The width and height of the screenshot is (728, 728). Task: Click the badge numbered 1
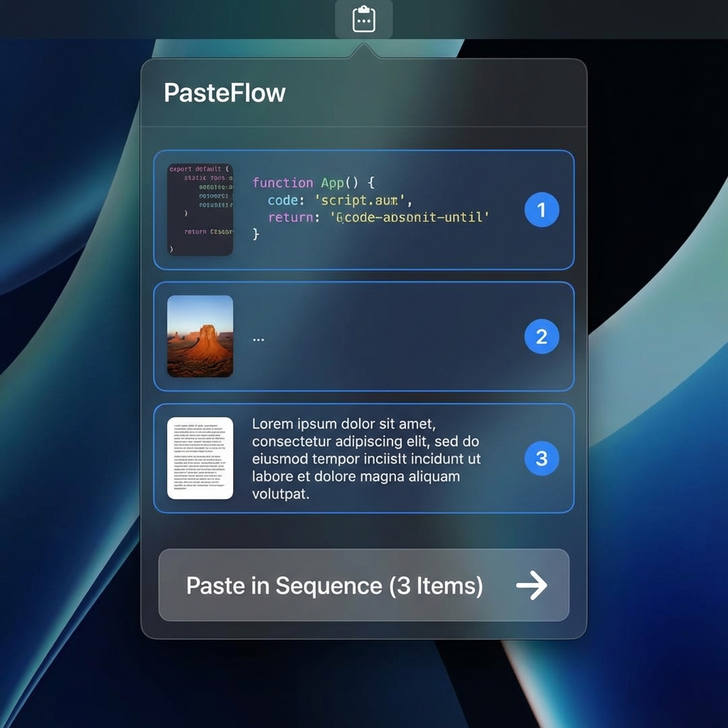click(x=542, y=210)
